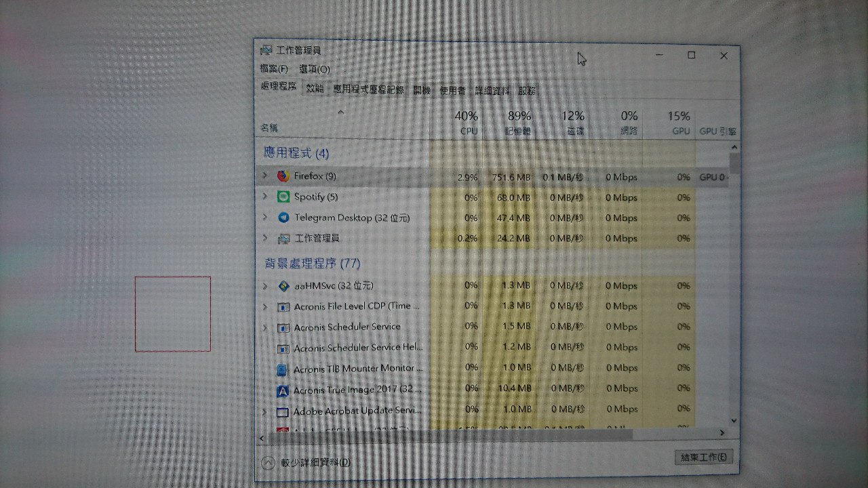The height and width of the screenshot is (488, 868).
Task: Switch to the 效能 tab
Action: click(315, 89)
